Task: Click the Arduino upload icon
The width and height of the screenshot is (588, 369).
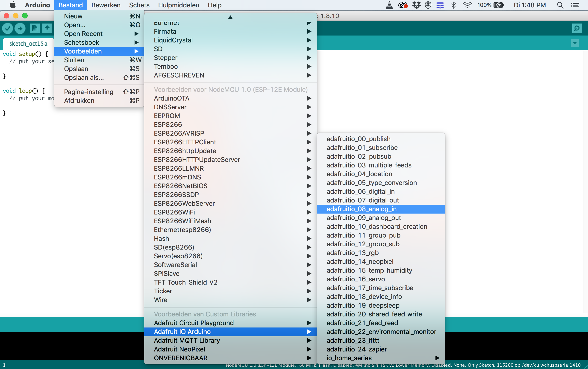Action: coord(20,29)
